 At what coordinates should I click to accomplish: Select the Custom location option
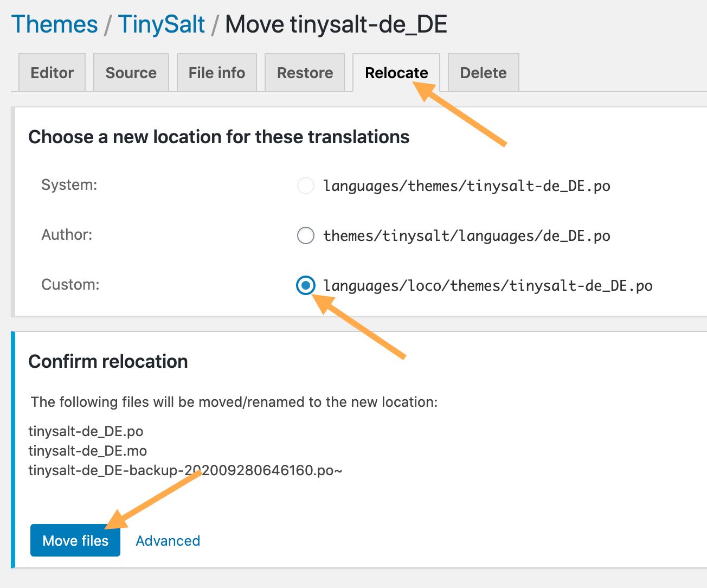(305, 285)
